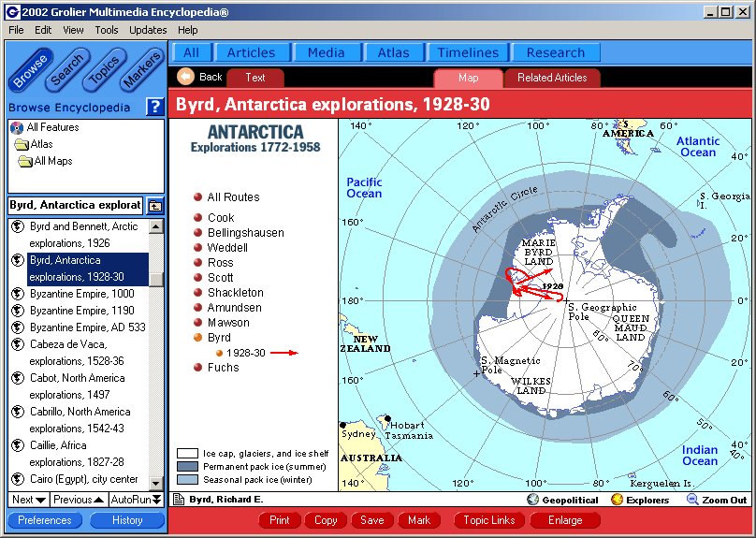Click the Grolier application logo icon
756x538 pixels.
coord(12,12)
